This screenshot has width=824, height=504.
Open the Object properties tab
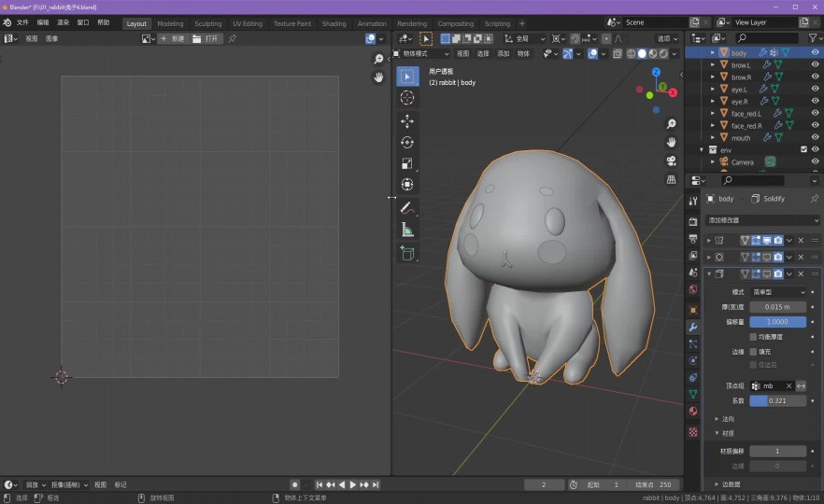693,310
